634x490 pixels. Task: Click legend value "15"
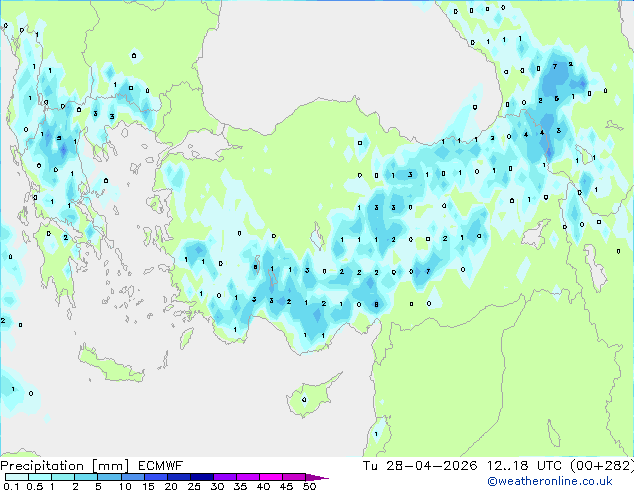point(148,486)
